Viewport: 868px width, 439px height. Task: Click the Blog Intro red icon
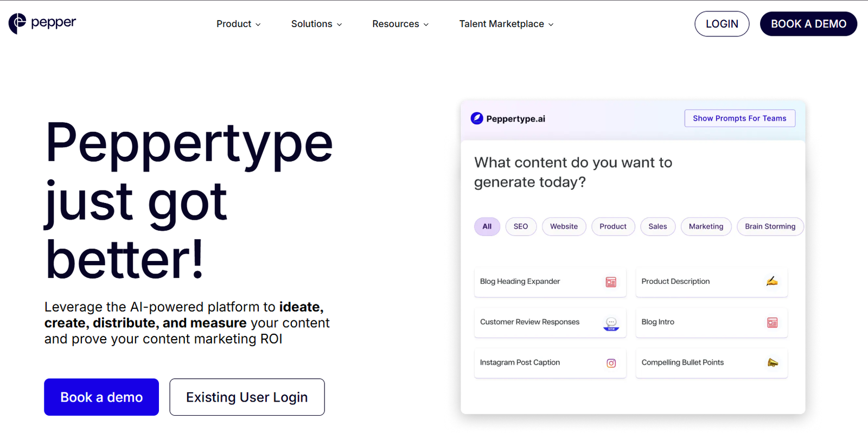(773, 323)
